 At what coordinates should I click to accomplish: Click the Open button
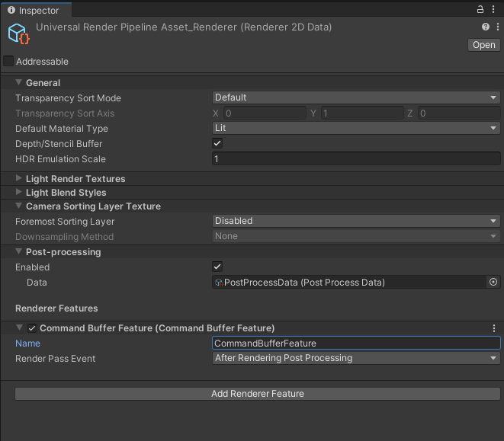(483, 45)
